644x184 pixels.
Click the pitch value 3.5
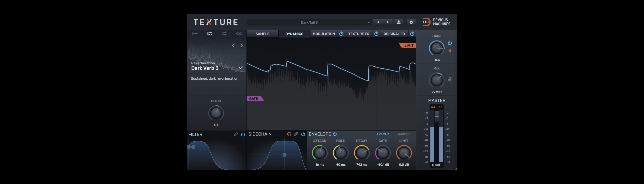[x=216, y=125]
